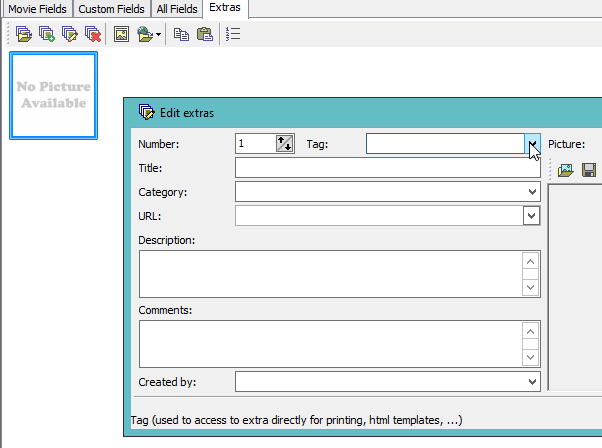Click the copy icon in extras toolbar

[x=181, y=35]
